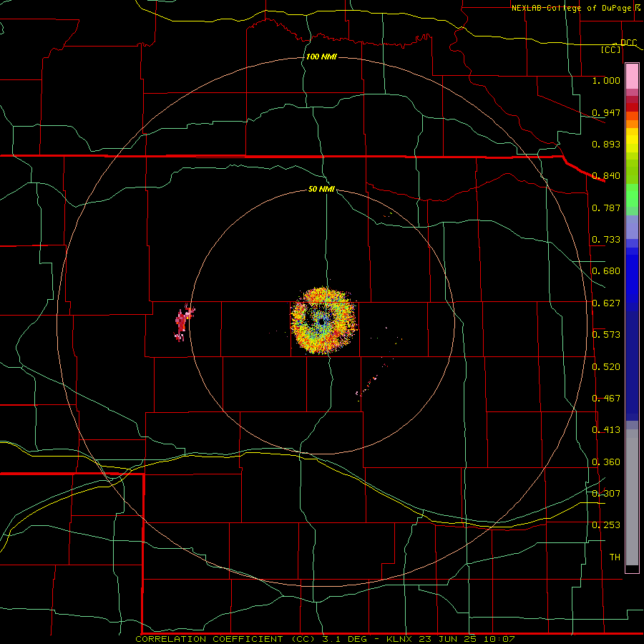Viewport: 644px width, 644px height.
Task: Click the 0.627 scale value
Action: (606, 303)
